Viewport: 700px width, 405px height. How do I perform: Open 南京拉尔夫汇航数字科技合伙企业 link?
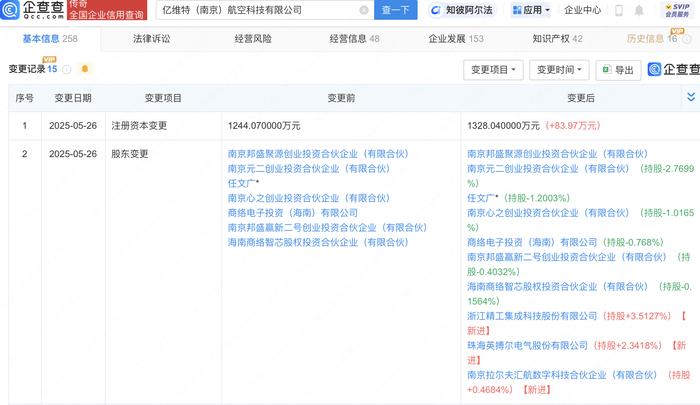562,375
